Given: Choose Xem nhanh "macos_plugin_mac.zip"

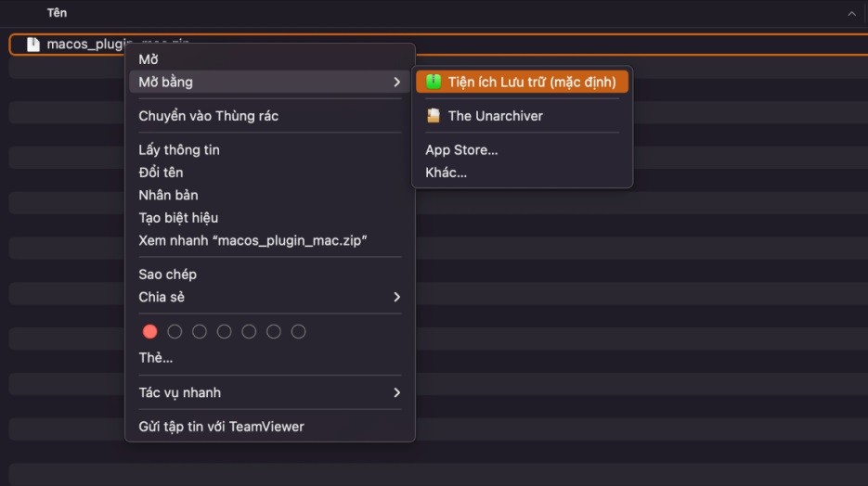Looking at the screenshot, I should pos(270,240).
